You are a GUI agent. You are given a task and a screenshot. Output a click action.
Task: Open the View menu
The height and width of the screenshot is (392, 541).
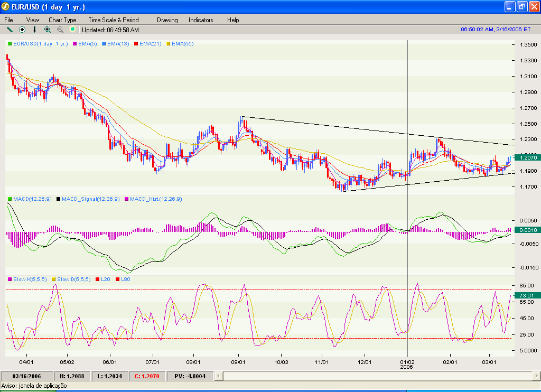[32, 20]
